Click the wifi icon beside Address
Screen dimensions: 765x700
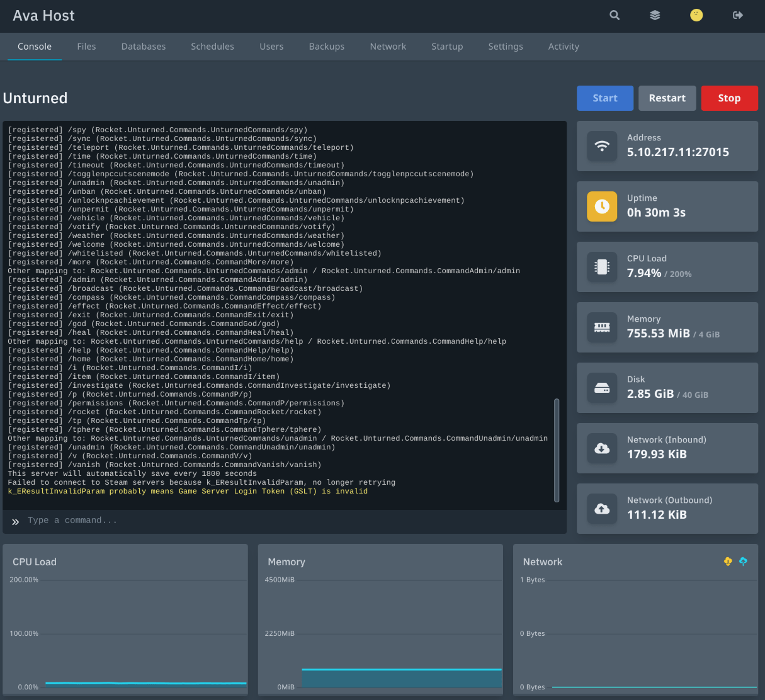pos(602,146)
